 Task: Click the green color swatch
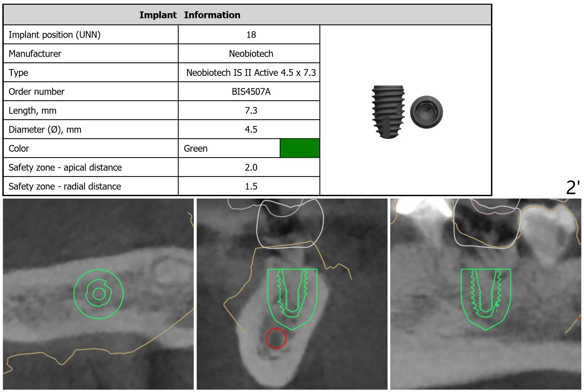tap(300, 148)
